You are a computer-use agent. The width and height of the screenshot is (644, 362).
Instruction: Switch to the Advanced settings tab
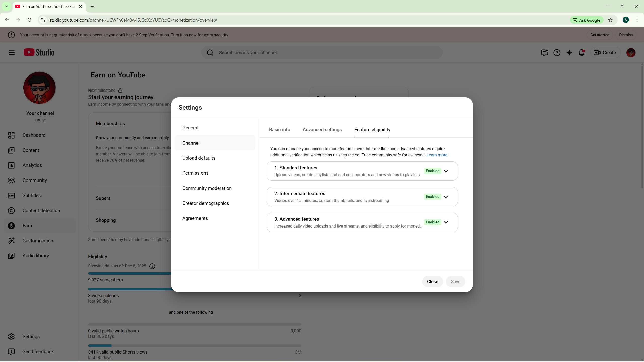tap(322, 130)
